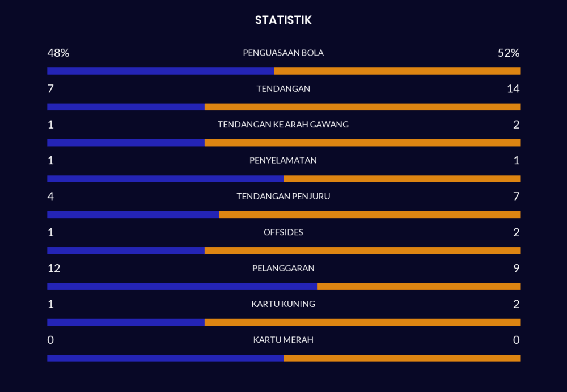Click the STATISTIK heading
The image size is (567, 392).
click(x=283, y=20)
